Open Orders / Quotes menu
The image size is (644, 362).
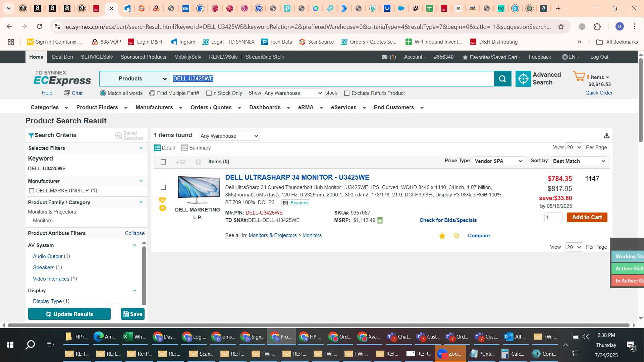click(x=216, y=108)
